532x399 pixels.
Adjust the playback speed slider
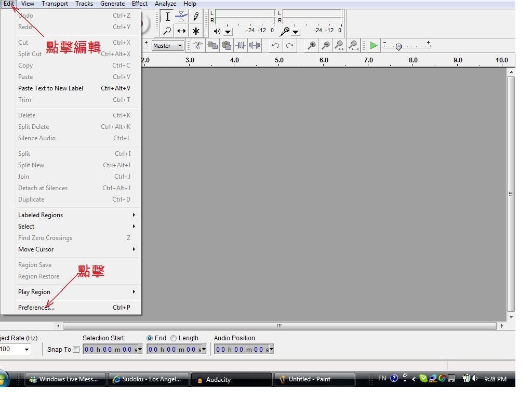[x=398, y=46]
